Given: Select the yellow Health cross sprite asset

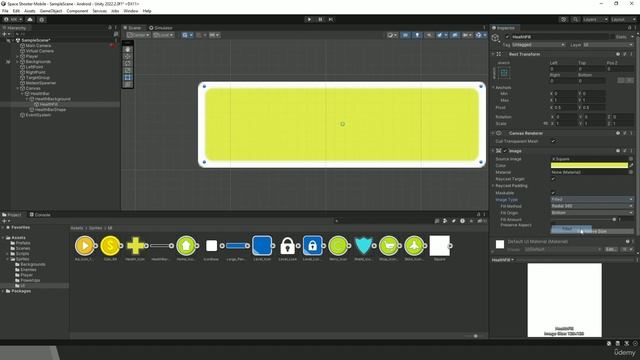Looking at the screenshot, I should coord(135,245).
